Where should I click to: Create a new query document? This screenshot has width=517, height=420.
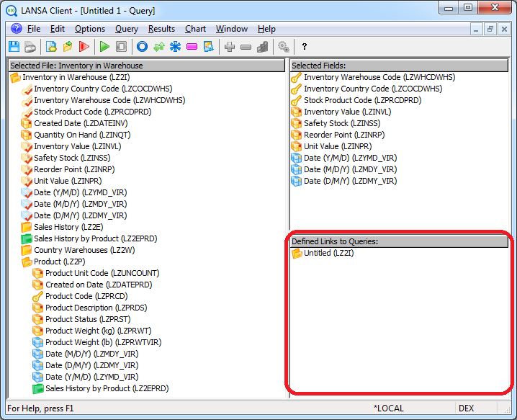[x=51, y=47]
